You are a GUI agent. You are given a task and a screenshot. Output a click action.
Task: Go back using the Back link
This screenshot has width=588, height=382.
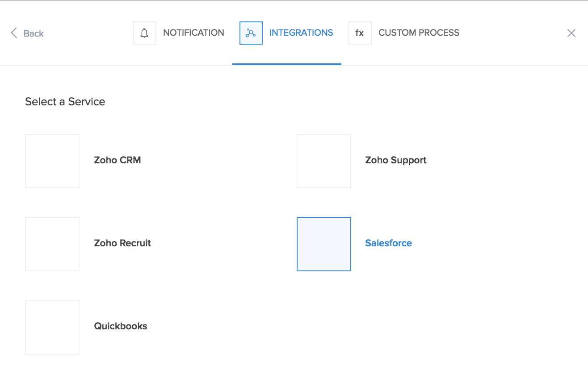click(27, 33)
